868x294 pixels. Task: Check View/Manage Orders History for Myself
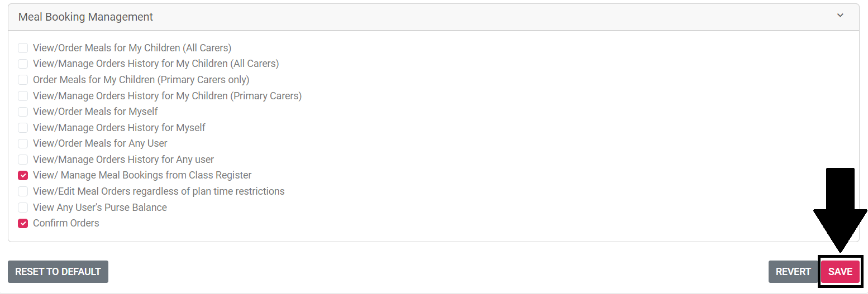click(23, 128)
